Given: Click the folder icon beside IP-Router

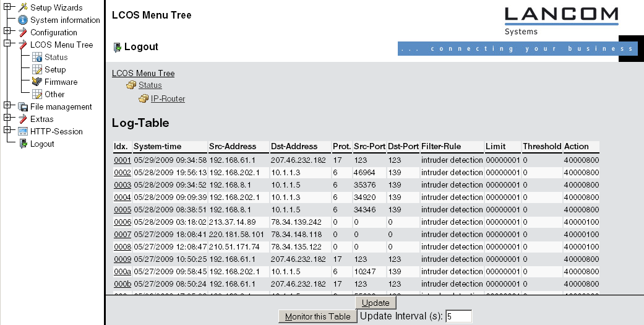Looking at the screenshot, I should tap(143, 98).
